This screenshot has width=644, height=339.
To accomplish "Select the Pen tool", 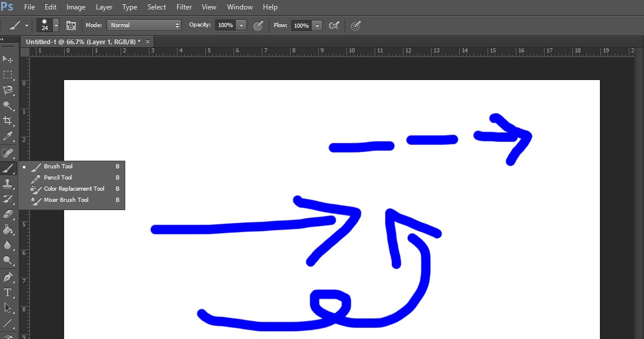I will click(8, 277).
